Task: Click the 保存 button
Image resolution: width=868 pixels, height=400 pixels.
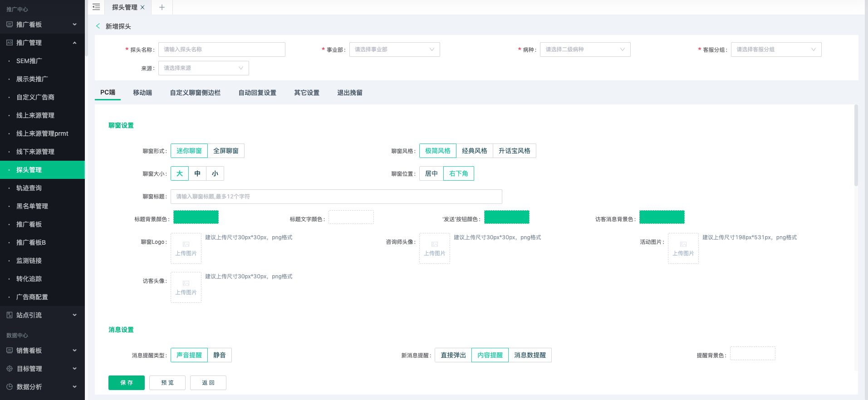Action: 127,383
